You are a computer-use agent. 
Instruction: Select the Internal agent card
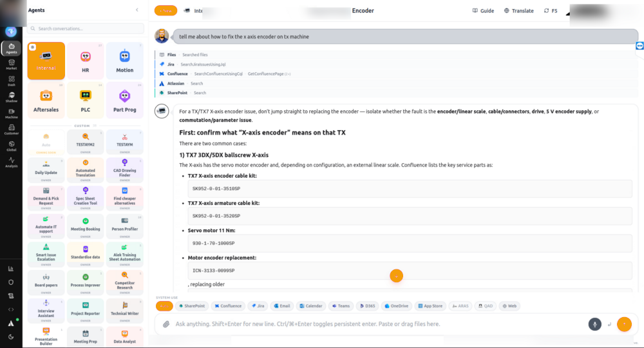pos(46,61)
